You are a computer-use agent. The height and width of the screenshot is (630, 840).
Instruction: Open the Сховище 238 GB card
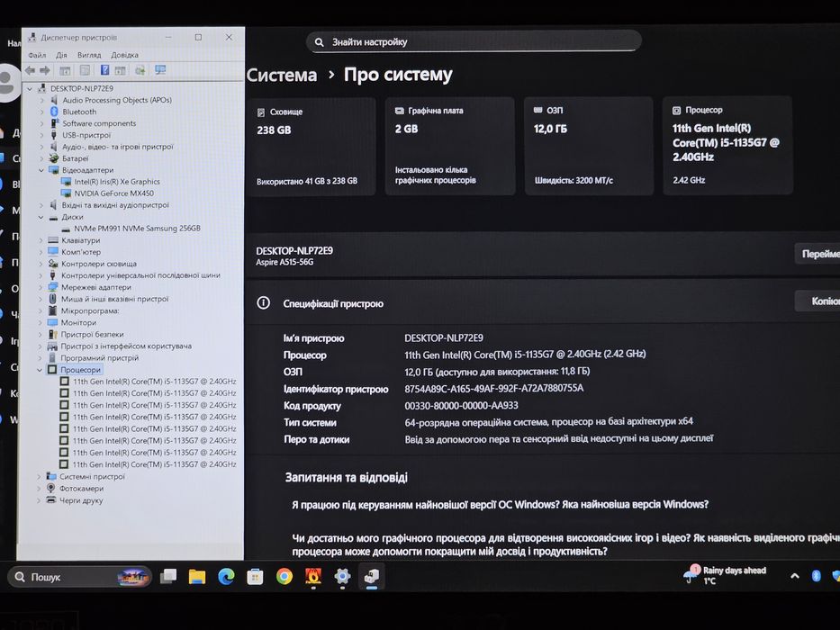(311, 146)
